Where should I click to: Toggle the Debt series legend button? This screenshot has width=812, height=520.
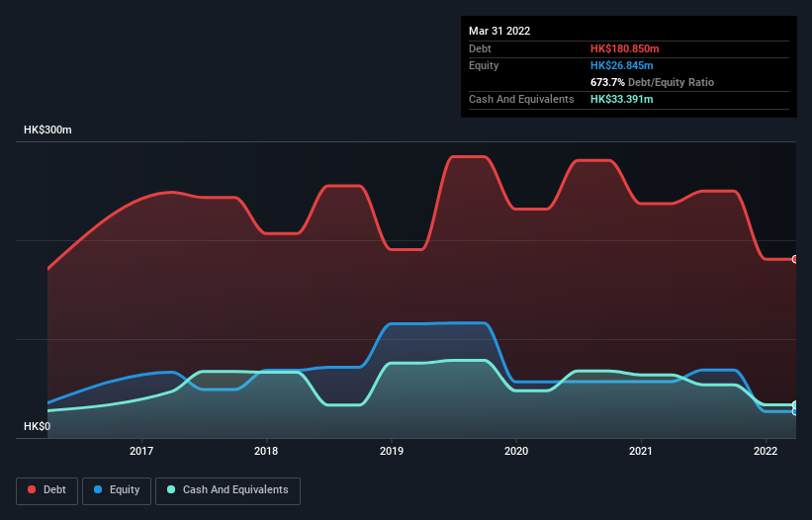[x=47, y=490]
